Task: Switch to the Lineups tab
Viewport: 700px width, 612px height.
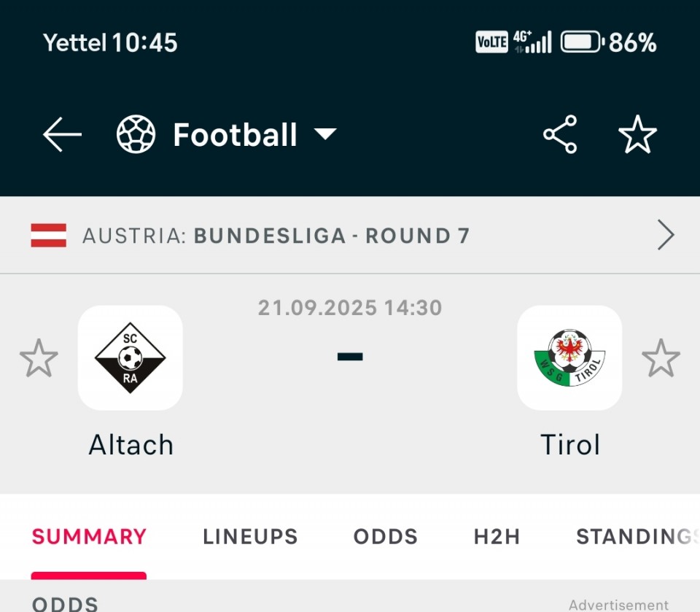Action: tap(250, 537)
